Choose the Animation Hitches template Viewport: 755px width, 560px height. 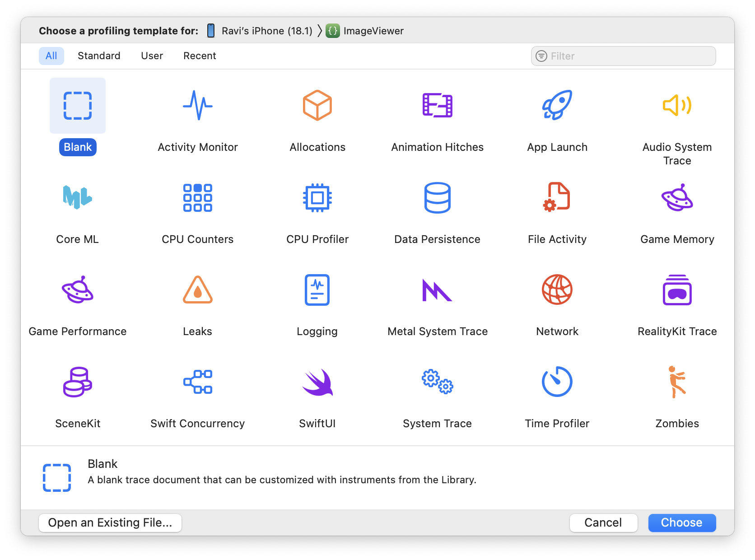437,118
